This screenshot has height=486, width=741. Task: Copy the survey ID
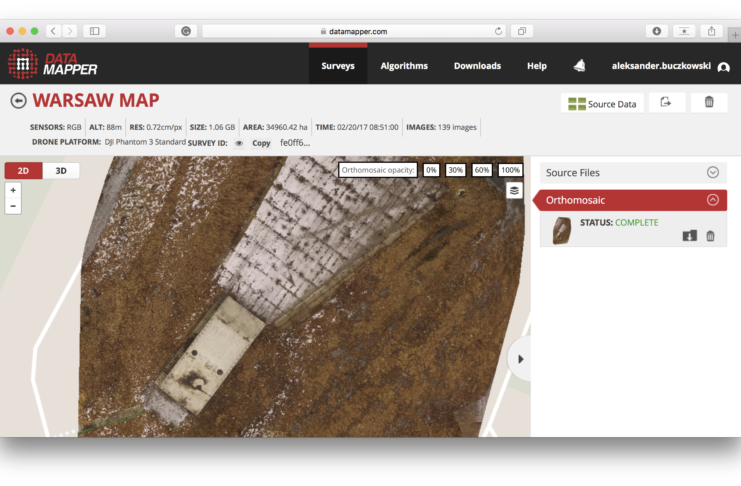point(261,143)
